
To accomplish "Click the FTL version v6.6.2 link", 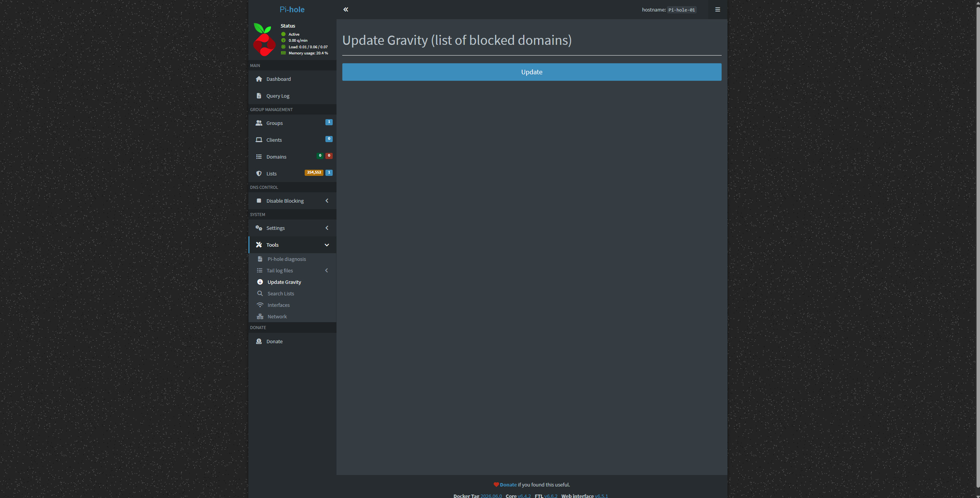I will pyautogui.click(x=551, y=496).
